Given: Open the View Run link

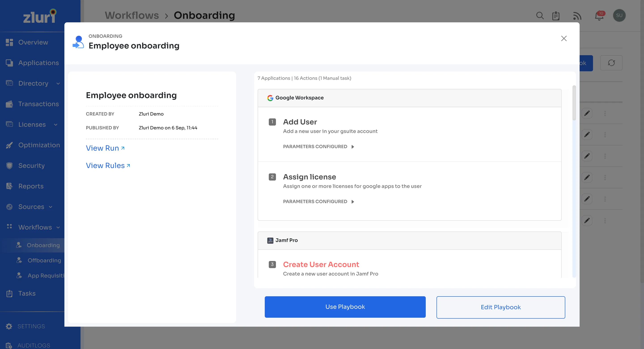Looking at the screenshot, I should pyautogui.click(x=105, y=148).
